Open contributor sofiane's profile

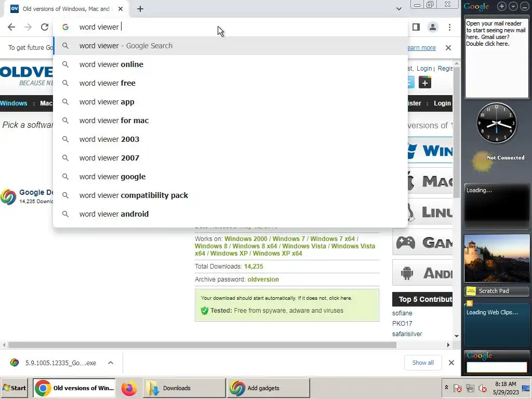tap(402, 313)
